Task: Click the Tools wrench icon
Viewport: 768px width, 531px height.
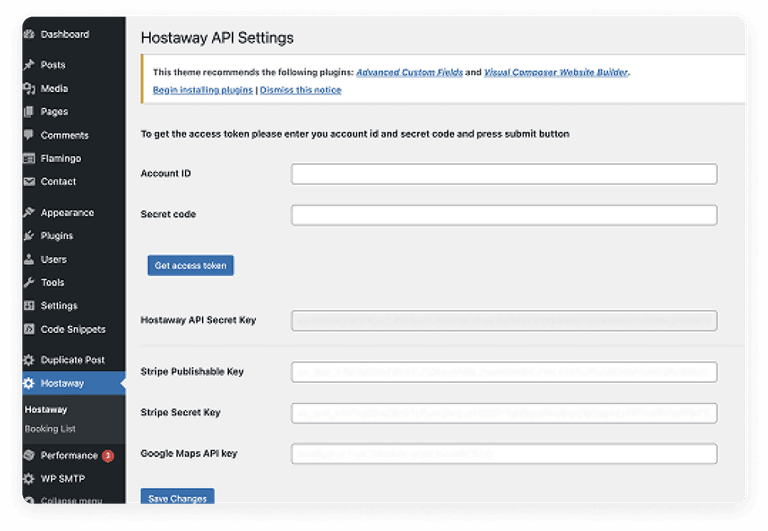Action: pyautogui.click(x=29, y=283)
